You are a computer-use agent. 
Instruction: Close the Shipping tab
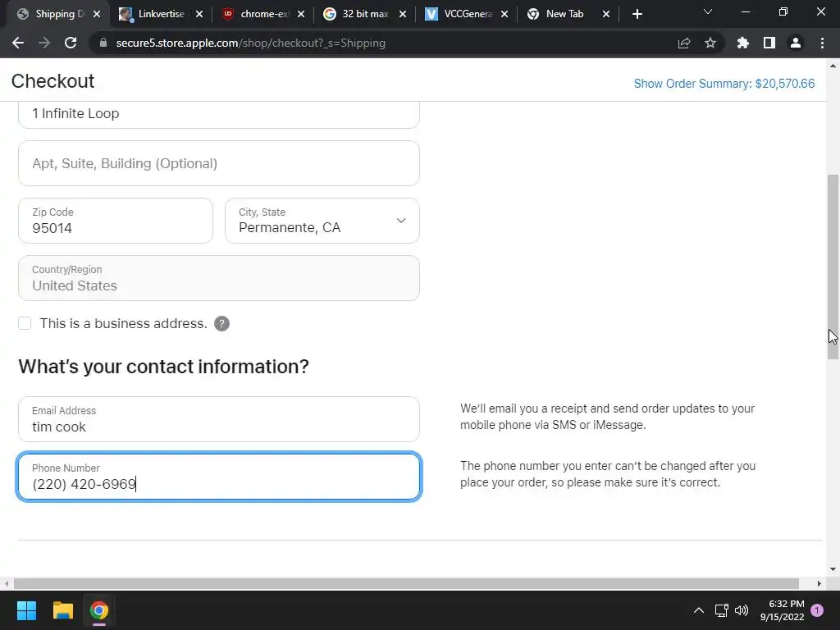(x=97, y=14)
